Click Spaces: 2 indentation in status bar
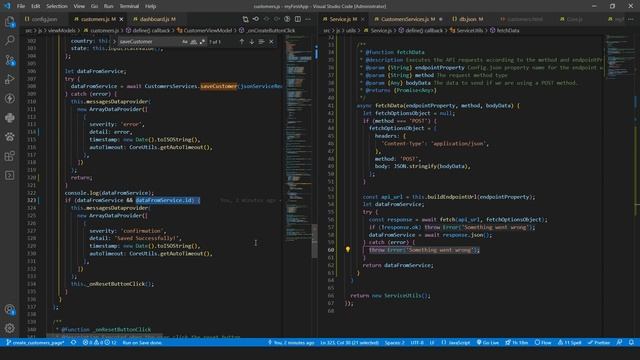The image size is (640, 360). (394, 342)
